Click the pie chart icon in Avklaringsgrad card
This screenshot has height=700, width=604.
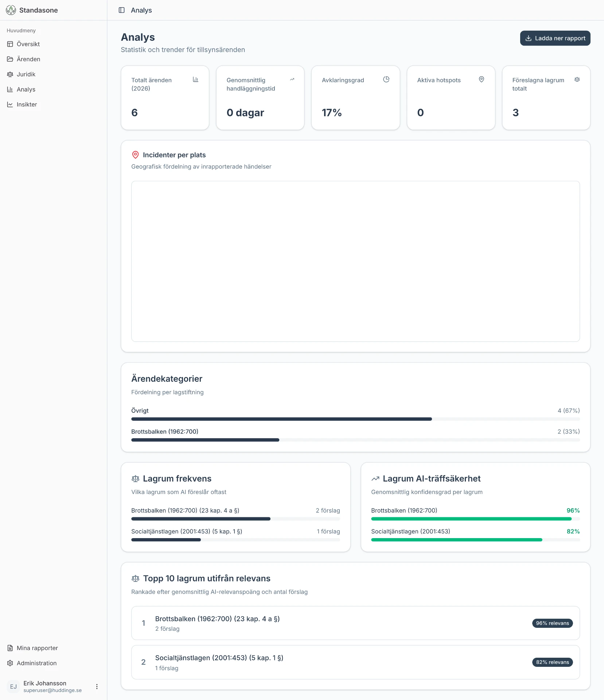(386, 79)
